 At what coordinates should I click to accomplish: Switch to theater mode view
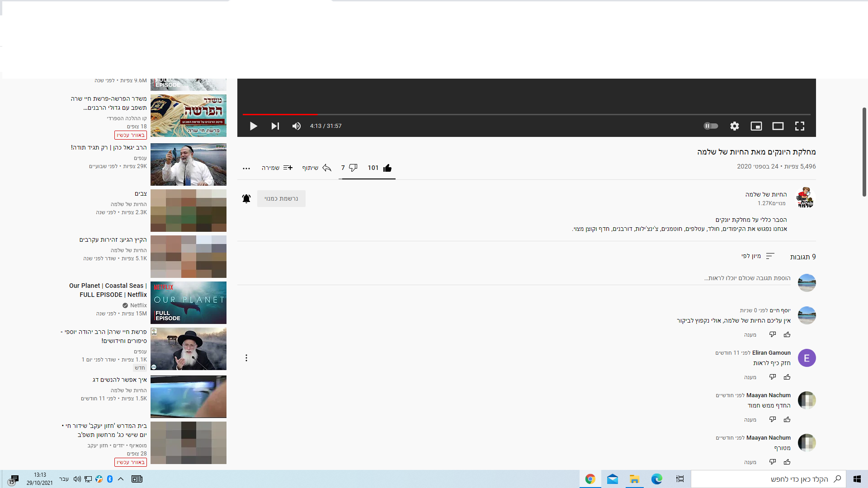pyautogui.click(x=778, y=126)
